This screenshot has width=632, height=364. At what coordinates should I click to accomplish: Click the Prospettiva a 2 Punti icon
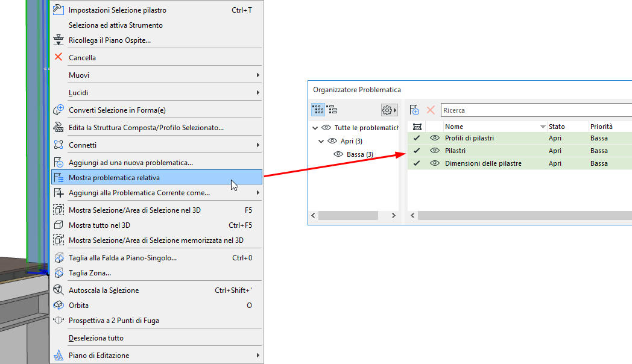coord(58,320)
